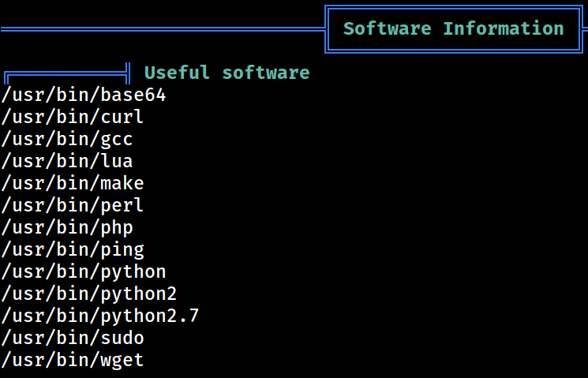The width and height of the screenshot is (588, 378).
Task: Select the /usr/bin/make path text
Action: tap(73, 183)
